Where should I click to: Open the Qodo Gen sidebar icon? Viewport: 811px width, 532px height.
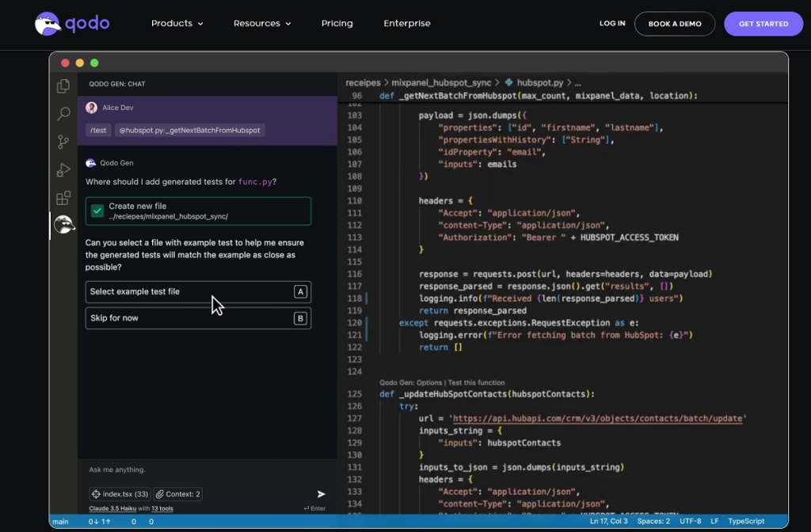(x=63, y=226)
